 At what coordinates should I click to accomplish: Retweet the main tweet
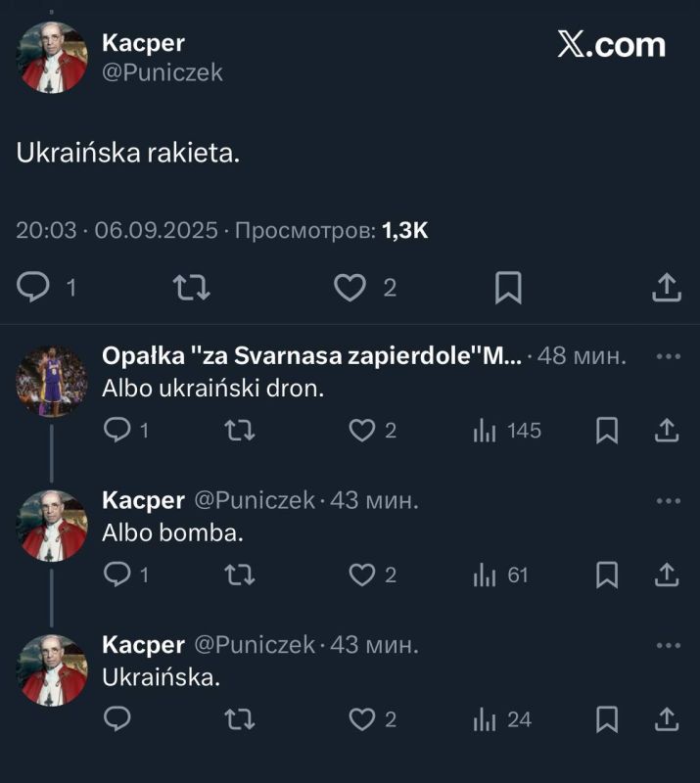193,287
